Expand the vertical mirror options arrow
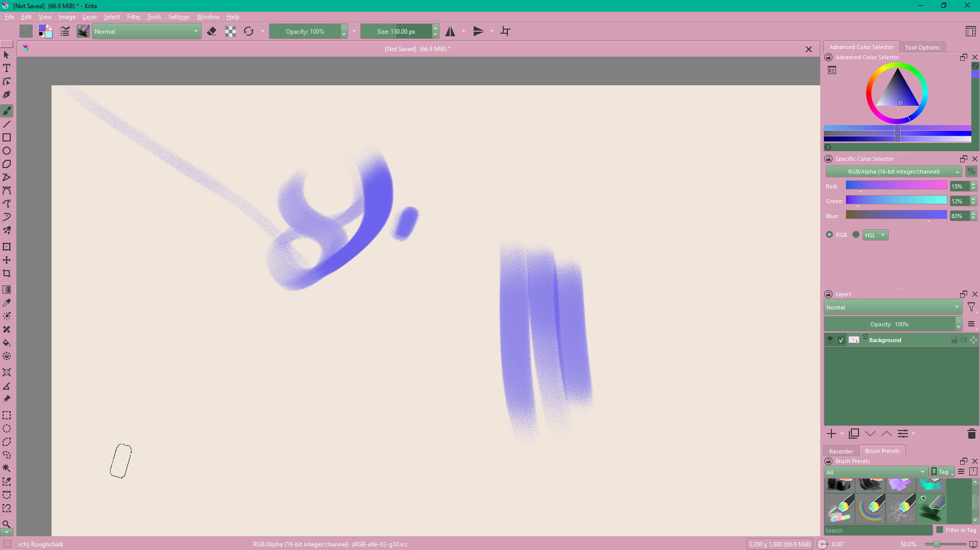The height and width of the screenshot is (550, 980). pos(492,32)
